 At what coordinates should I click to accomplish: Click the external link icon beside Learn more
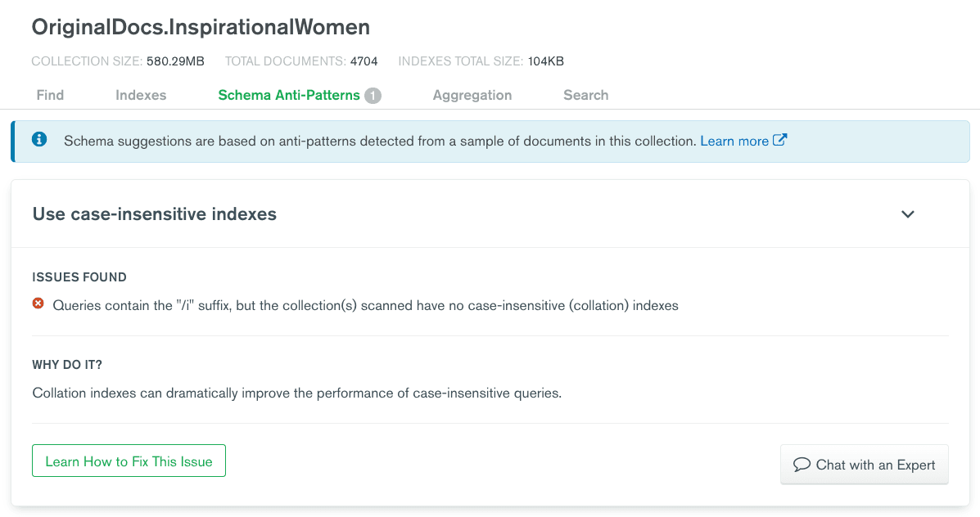click(x=780, y=140)
